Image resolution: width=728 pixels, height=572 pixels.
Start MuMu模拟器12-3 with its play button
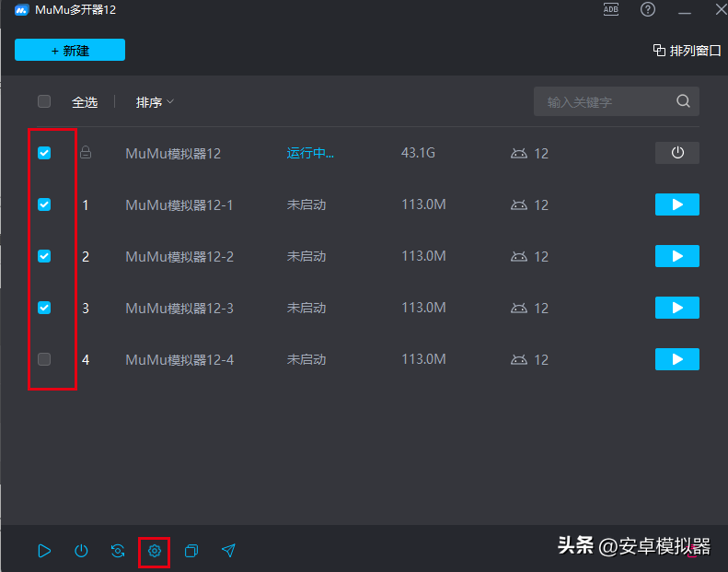pyautogui.click(x=677, y=308)
